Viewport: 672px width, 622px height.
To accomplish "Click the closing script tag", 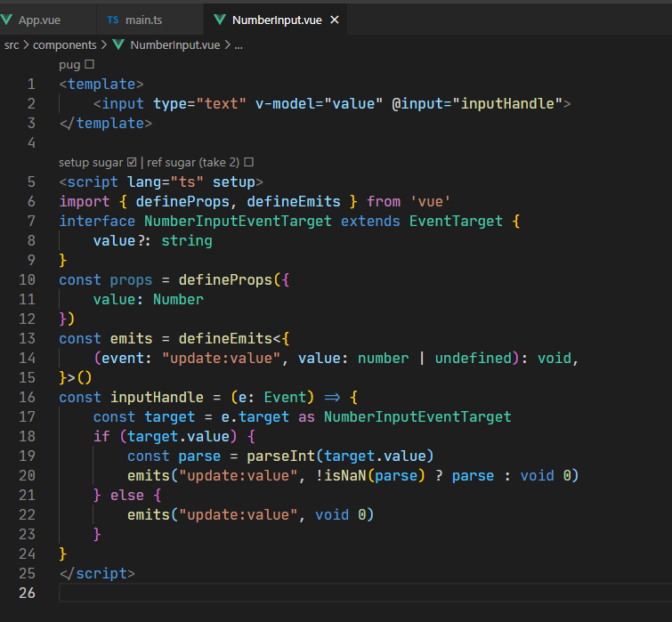I will pyautogui.click(x=97, y=574).
